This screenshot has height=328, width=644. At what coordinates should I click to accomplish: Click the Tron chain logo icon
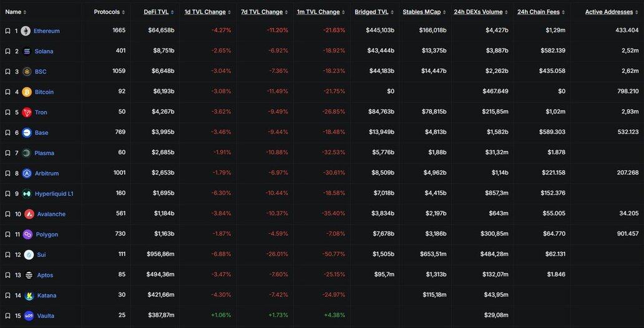(27, 112)
